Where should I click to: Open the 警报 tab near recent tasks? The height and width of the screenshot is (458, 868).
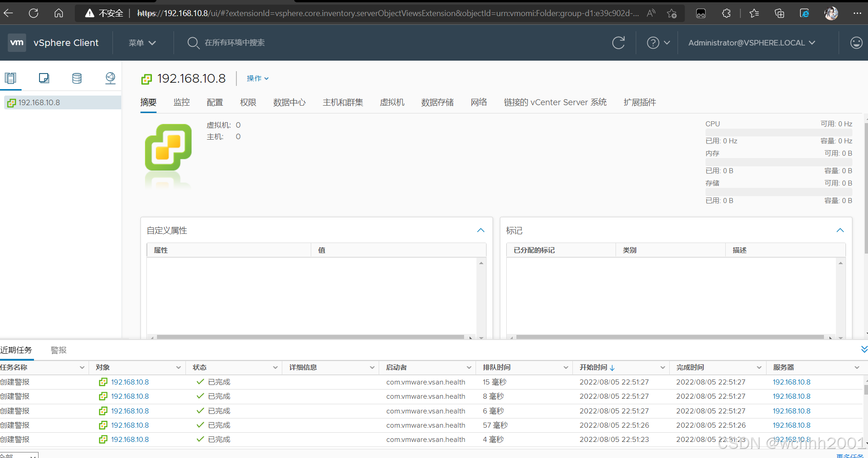58,350
